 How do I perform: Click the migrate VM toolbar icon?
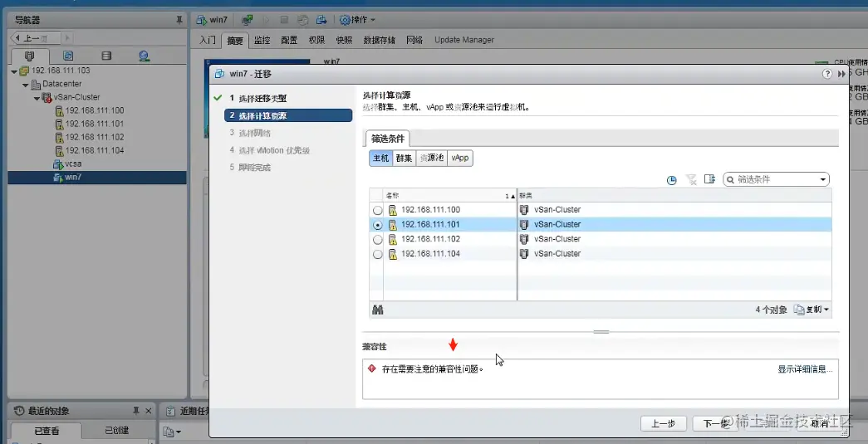click(321, 20)
